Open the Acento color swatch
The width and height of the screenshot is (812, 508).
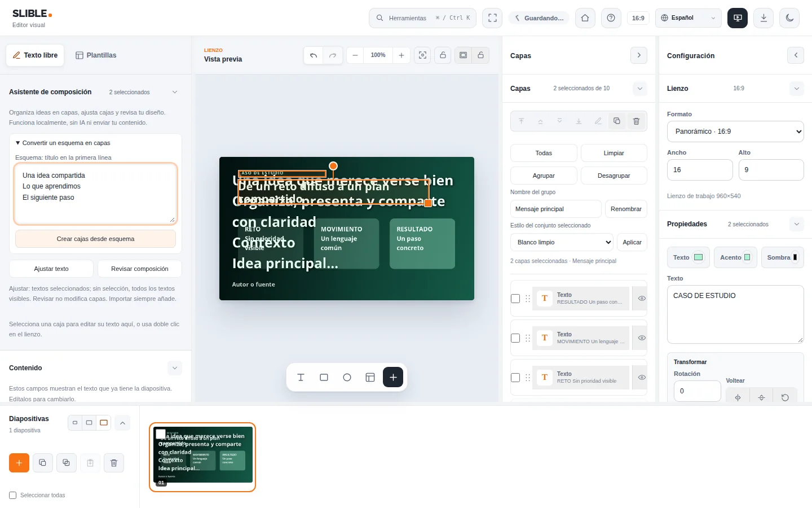(x=735, y=257)
